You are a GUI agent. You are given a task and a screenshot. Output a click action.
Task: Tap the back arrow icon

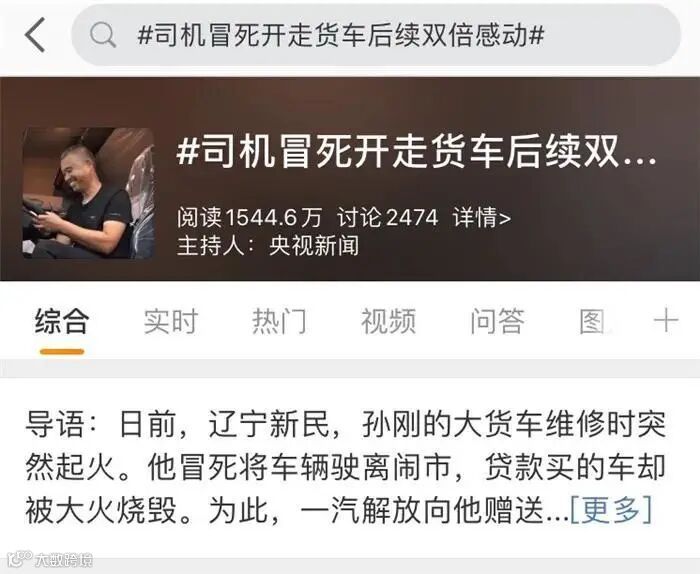click(x=35, y=35)
